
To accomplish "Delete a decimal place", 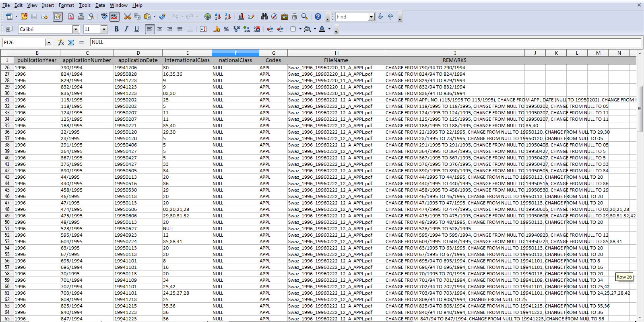I will tap(257, 29).
